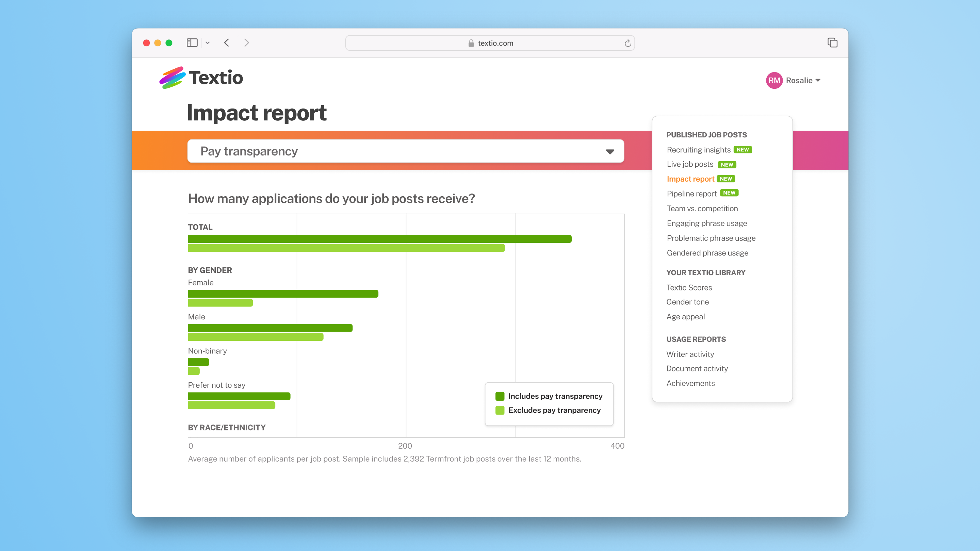The height and width of the screenshot is (551, 980).
Task: Click the Non-binary row label
Action: point(207,351)
